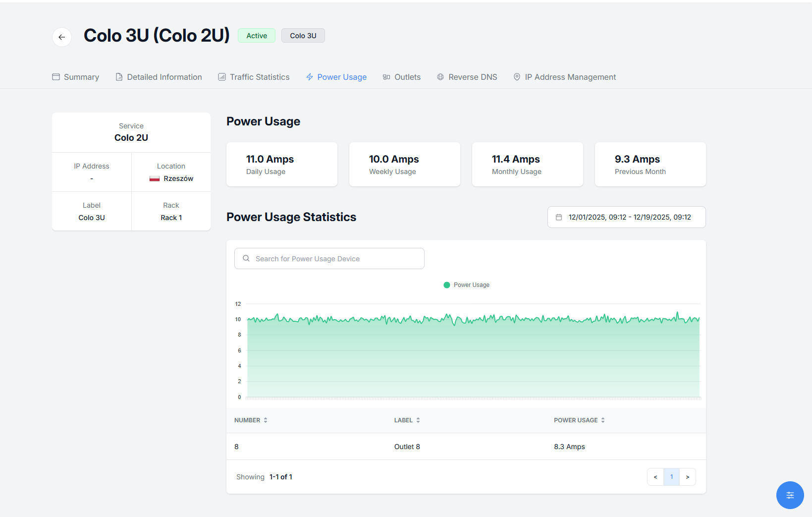Image resolution: width=812 pixels, height=517 pixels.
Task: Go to next page of results
Action: pos(688,477)
